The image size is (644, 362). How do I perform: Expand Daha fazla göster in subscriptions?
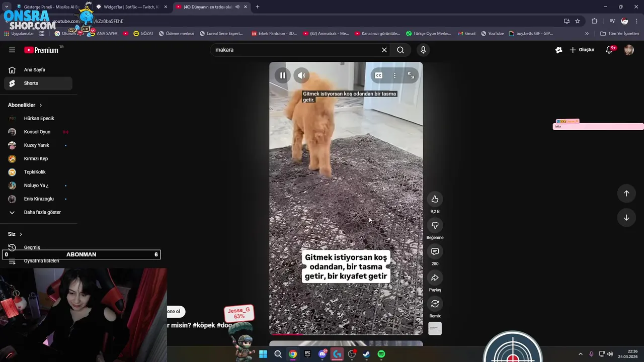[38, 212]
